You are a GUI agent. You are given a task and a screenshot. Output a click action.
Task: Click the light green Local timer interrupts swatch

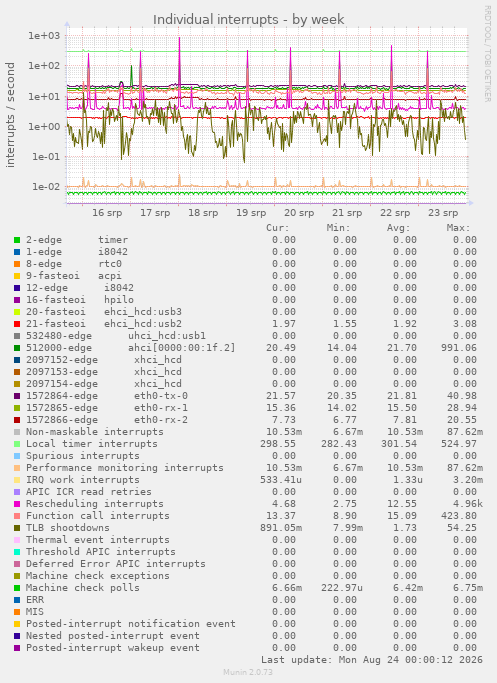click(x=17, y=444)
